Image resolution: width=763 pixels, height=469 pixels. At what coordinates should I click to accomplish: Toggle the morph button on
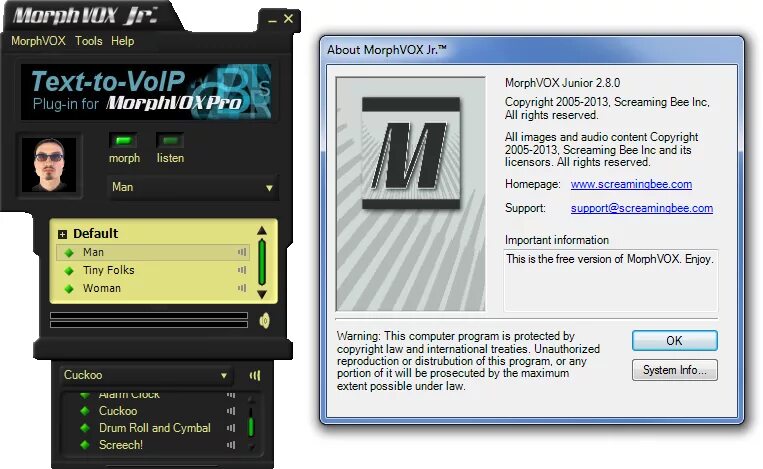point(123,141)
